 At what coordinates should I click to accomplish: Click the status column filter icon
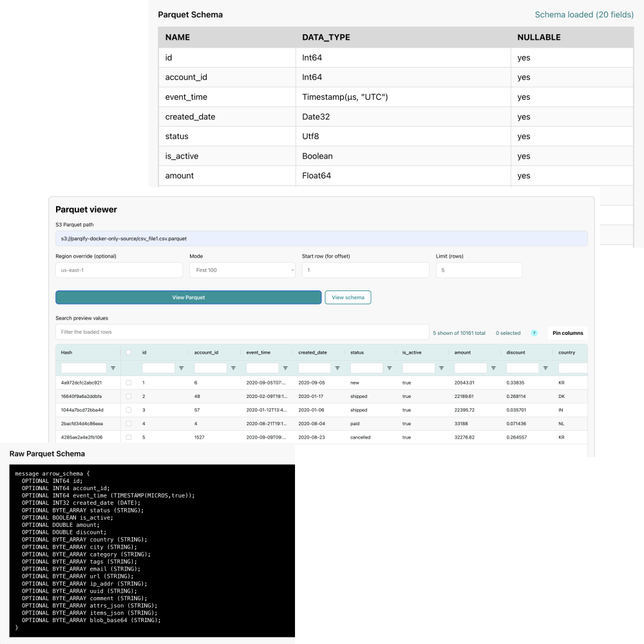(x=390, y=368)
